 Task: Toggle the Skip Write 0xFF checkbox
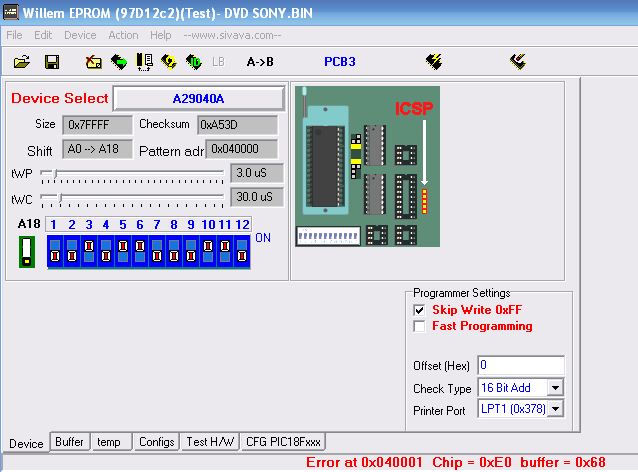click(420, 310)
